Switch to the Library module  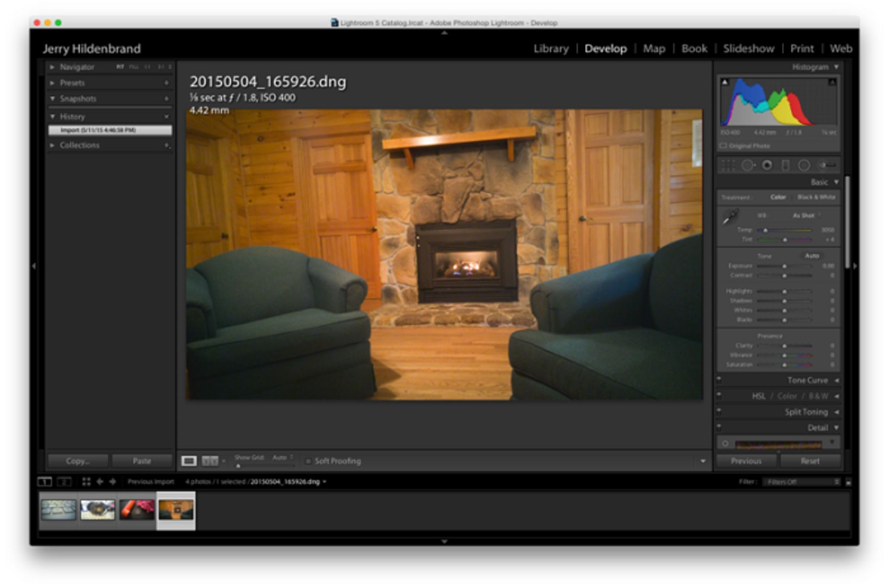pos(551,49)
